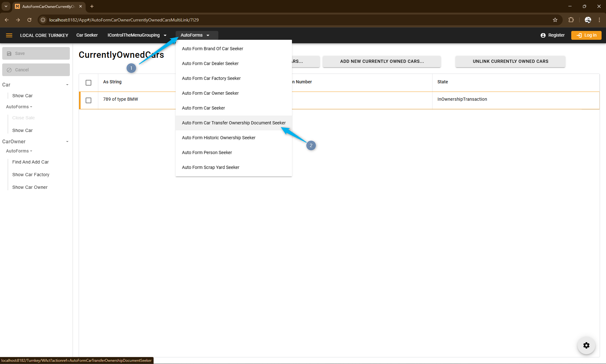Bookmark this page with the star icon

click(x=555, y=20)
